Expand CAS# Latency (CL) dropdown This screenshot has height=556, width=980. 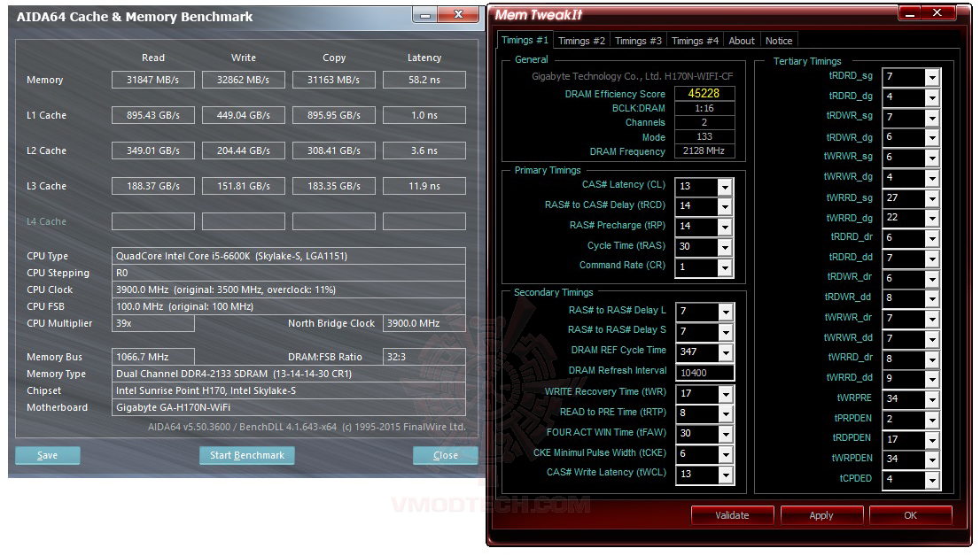click(725, 187)
